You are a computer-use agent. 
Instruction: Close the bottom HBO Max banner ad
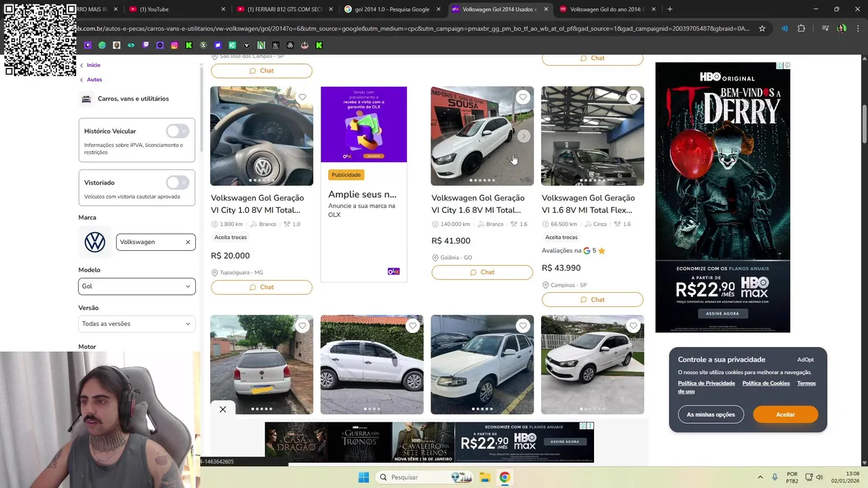pyautogui.click(x=222, y=409)
